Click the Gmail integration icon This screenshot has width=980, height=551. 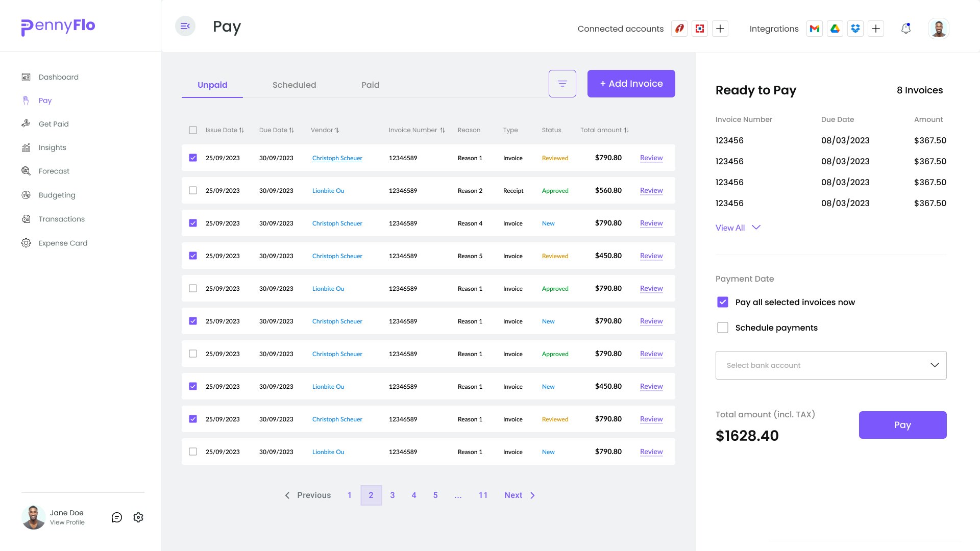pyautogui.click(x=815, y=29)
